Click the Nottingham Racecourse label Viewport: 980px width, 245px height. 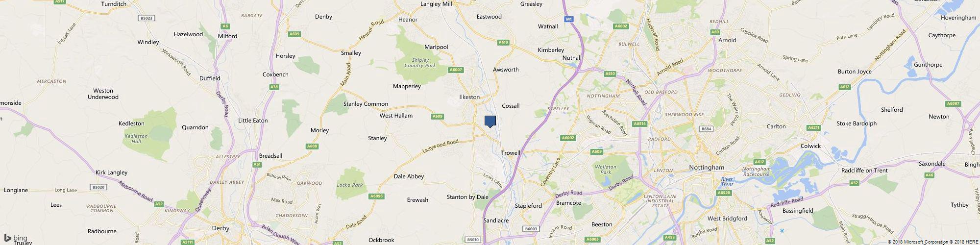point(757,171)
